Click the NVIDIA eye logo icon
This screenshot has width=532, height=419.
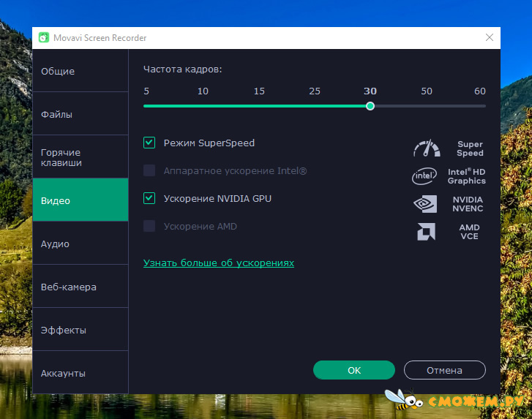[425, 204]
